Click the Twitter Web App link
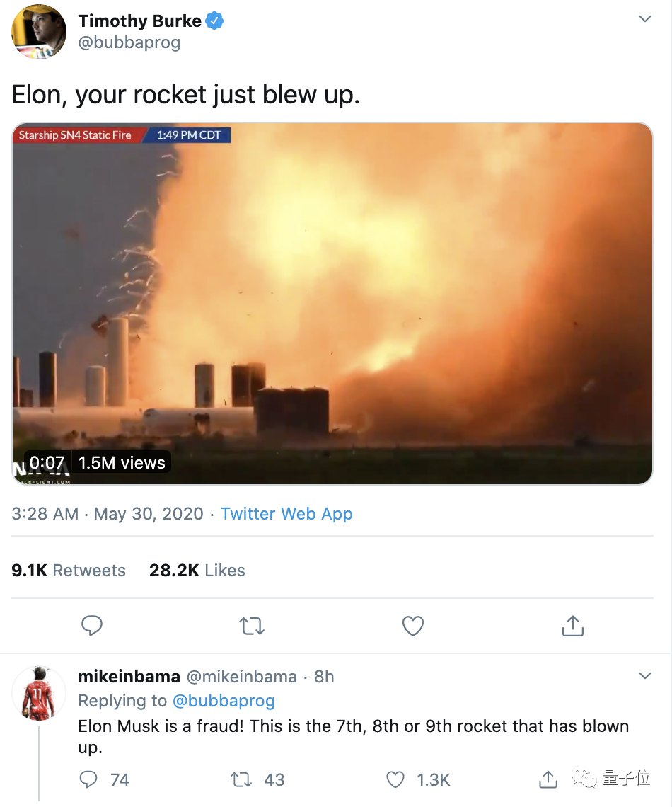Screen dimensions: 672x807 coord(286,514)
